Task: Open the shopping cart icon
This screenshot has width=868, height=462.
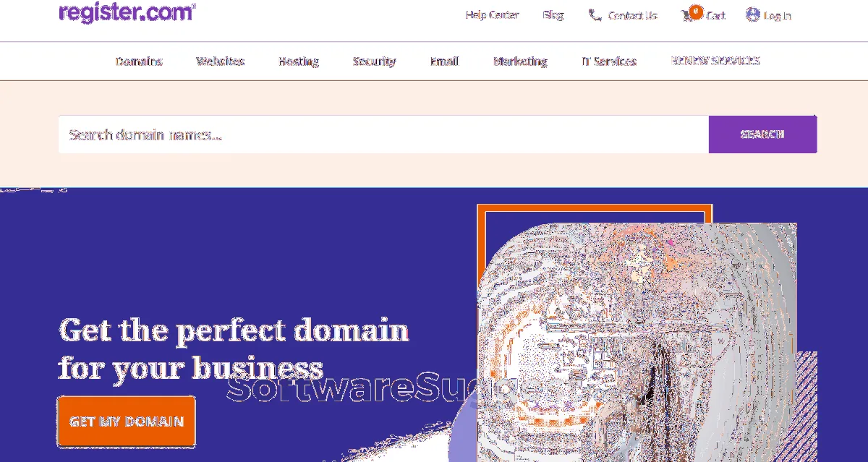Action: (x=688, y=15)
